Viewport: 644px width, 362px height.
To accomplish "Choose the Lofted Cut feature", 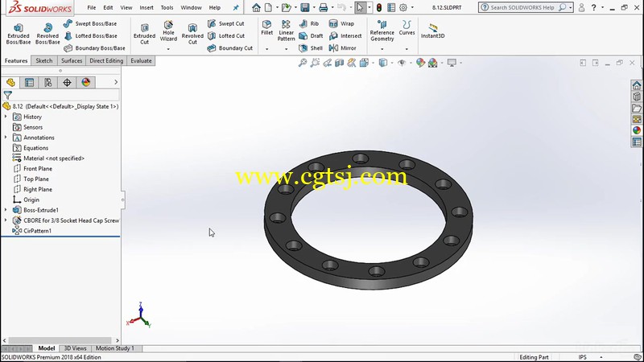I will click(226, 36).
